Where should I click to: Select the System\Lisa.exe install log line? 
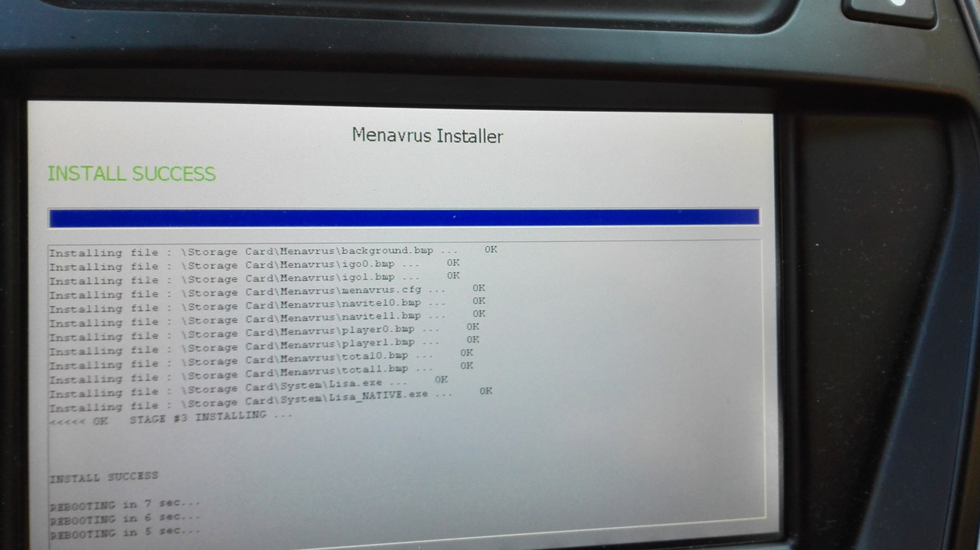(249, 387)
